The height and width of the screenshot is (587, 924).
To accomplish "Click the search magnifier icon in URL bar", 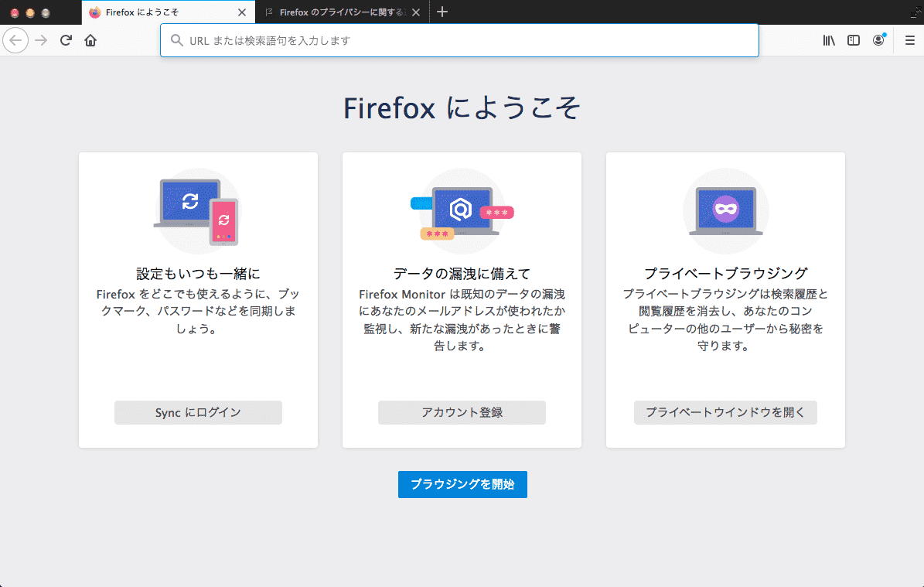I will pyautogui.click(x=176, y=40).
